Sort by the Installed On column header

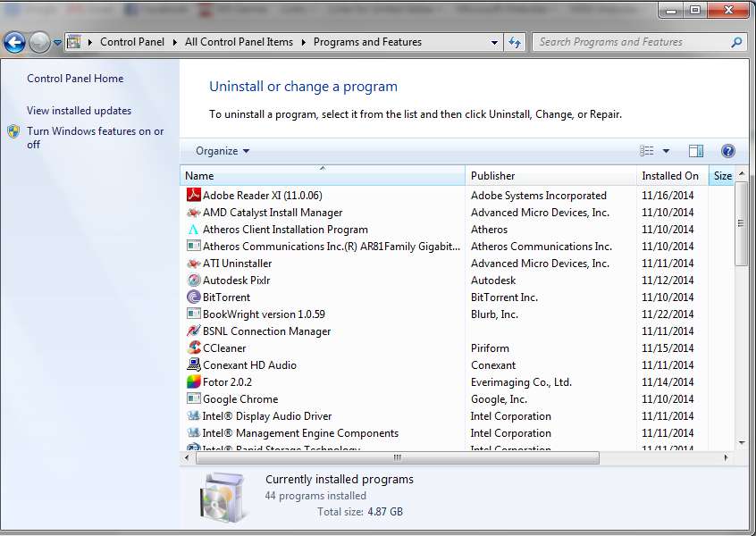[x=673, y=176]
